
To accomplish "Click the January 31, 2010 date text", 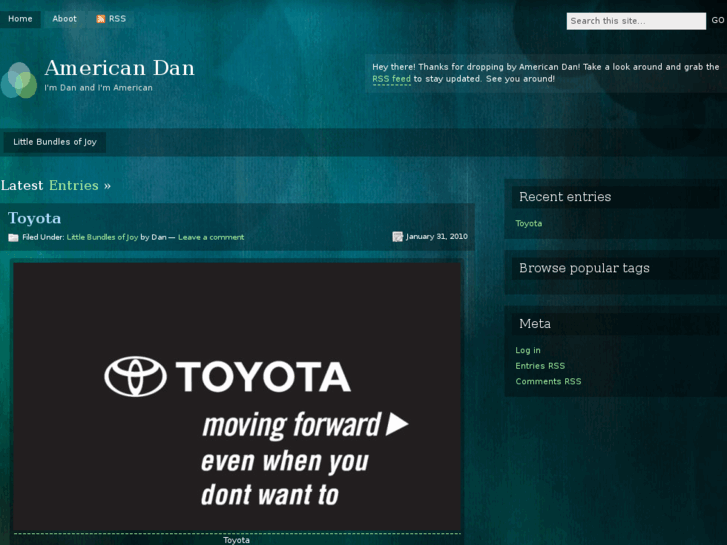I will [437, 237].
